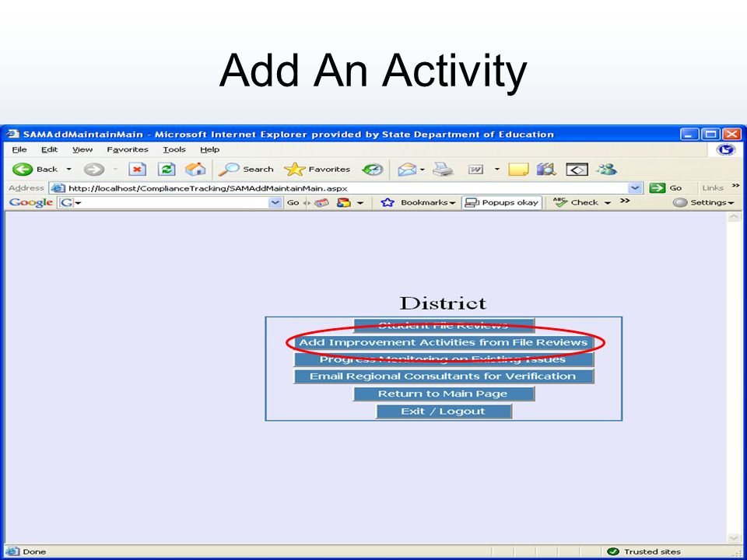This screenshot has width=747, height=560.
Task: Expand more Google toolbar options chevron
Action: [x=625, y=201]
